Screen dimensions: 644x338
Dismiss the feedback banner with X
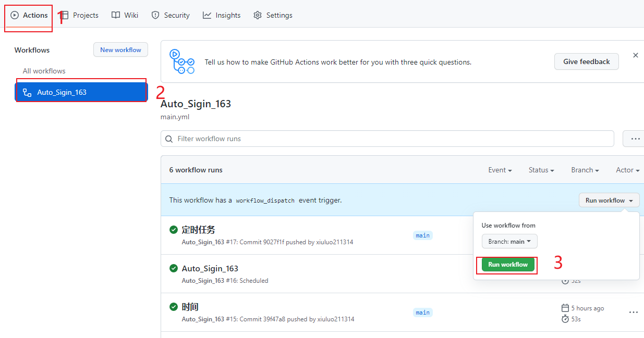coord(635,55)
